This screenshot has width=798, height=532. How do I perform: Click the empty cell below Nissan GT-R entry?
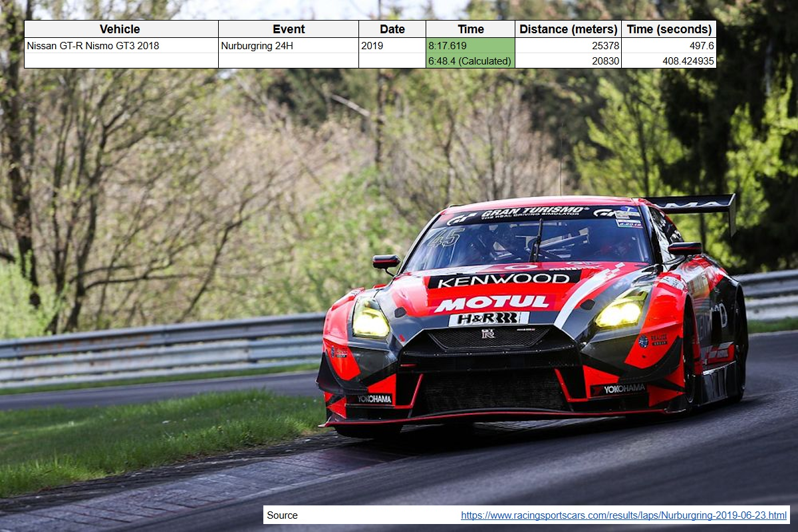tap(120, 61)
